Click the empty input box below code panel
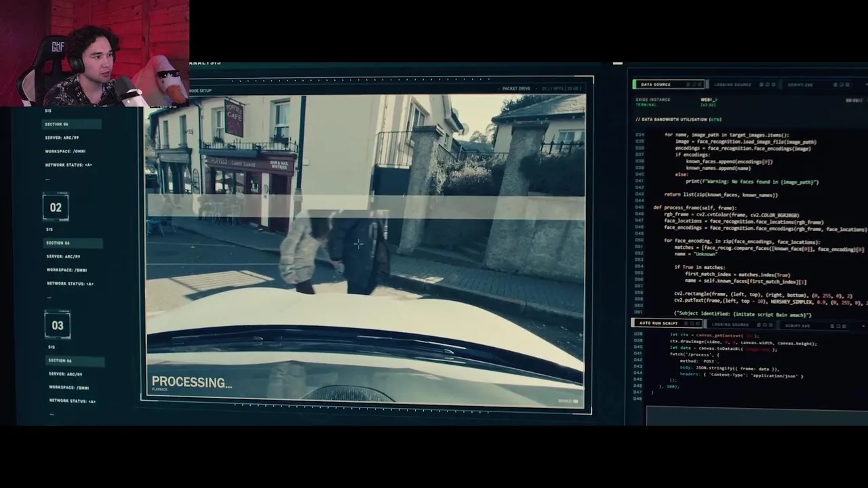868x488 pixels. coord(757,415)
